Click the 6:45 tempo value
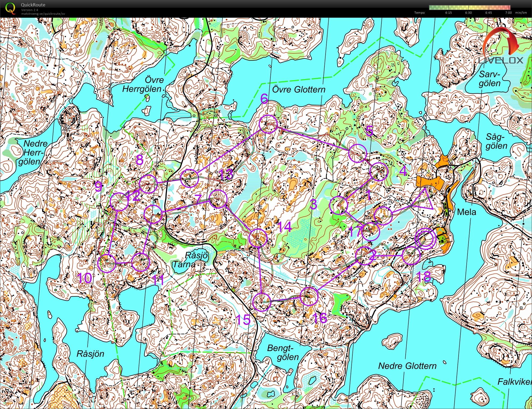The image size is (532, 409). click(488, 13)
